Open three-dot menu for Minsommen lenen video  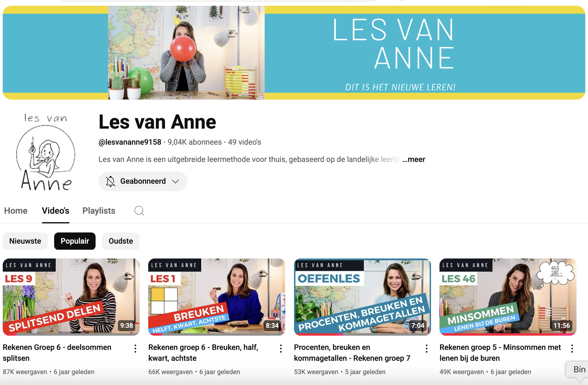pos(572,349)
